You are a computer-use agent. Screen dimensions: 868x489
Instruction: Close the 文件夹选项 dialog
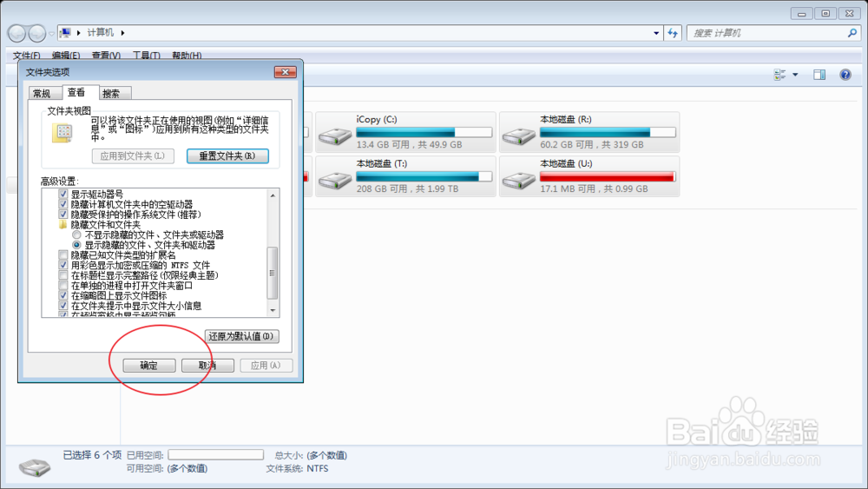(285, 72)
